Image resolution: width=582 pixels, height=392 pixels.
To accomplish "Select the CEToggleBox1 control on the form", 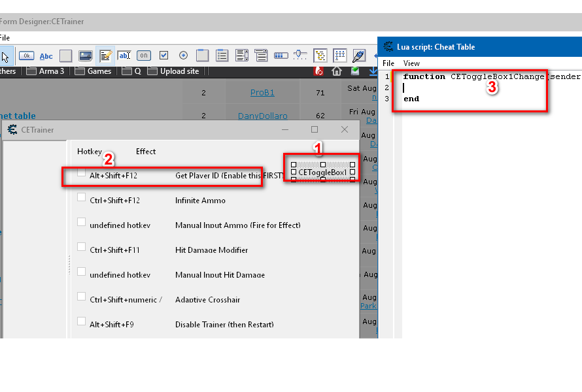I will pyautogui.click(x=322, y=172).
